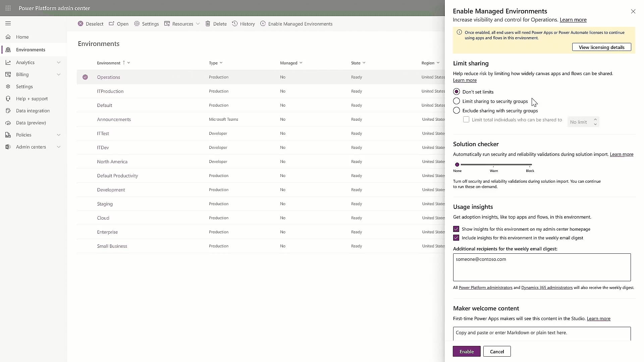Select Limit sharing to security groups option

[456, 101]
